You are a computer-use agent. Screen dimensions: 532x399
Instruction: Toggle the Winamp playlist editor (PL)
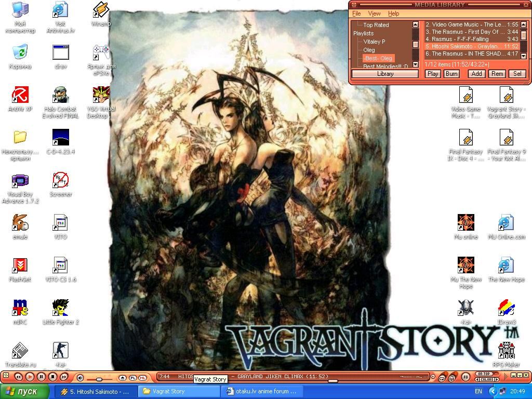[x=132, y=378]
